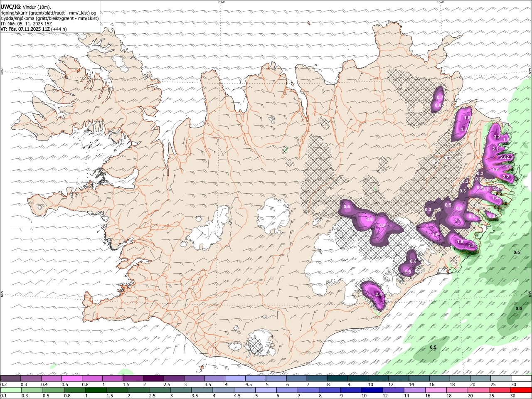
Task: Select the upper legend swatch between 14 and 16
Action: (x=419, y=379)
